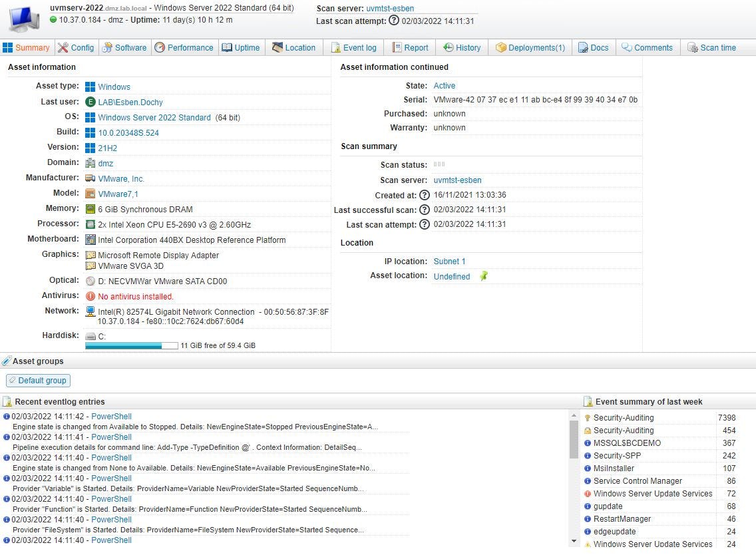Open the Report tab

(411, 48)
